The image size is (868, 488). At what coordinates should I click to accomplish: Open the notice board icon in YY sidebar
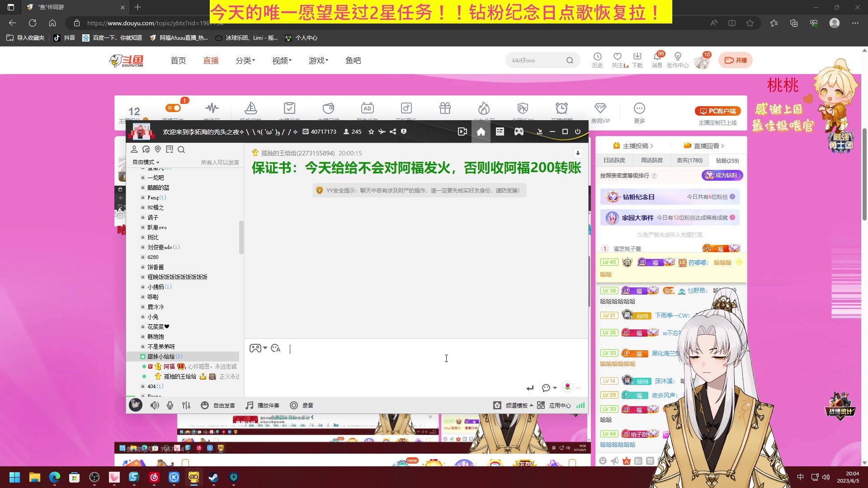pyautogui.click(x=170, y=149)
